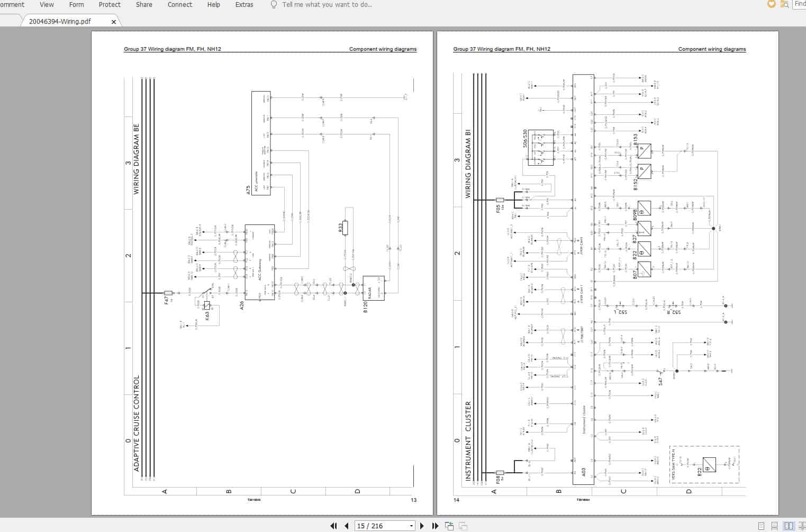806x532 pixels.
Task: Click the K63 relay label
Action: 207,315
